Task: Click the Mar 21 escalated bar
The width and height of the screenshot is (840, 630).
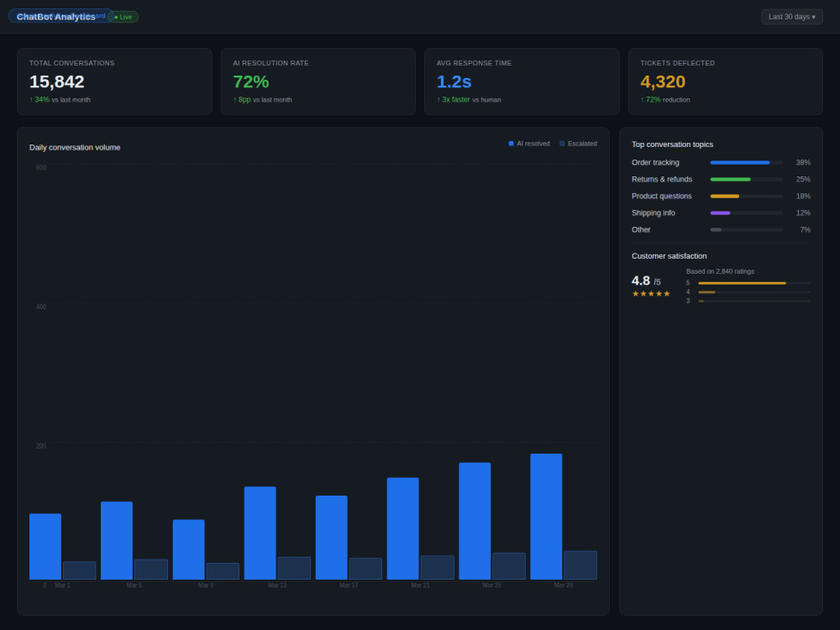Action: (x=437, y=567)
